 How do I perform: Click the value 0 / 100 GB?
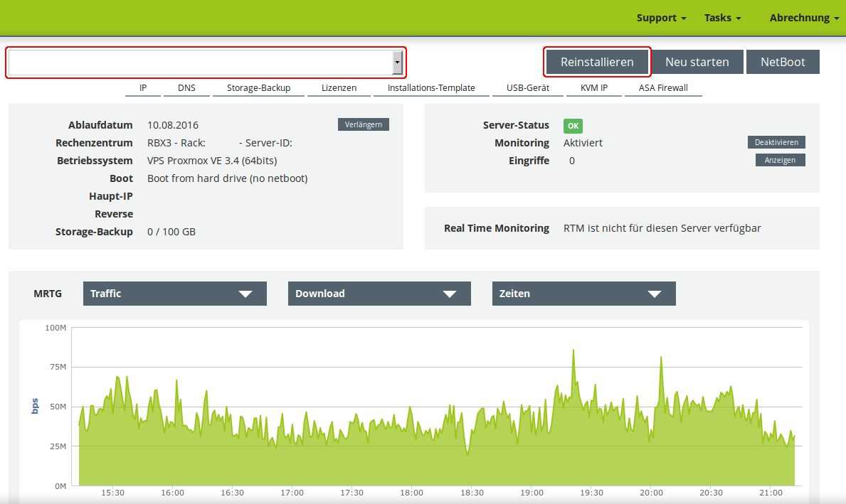click(x=171, y=232)
